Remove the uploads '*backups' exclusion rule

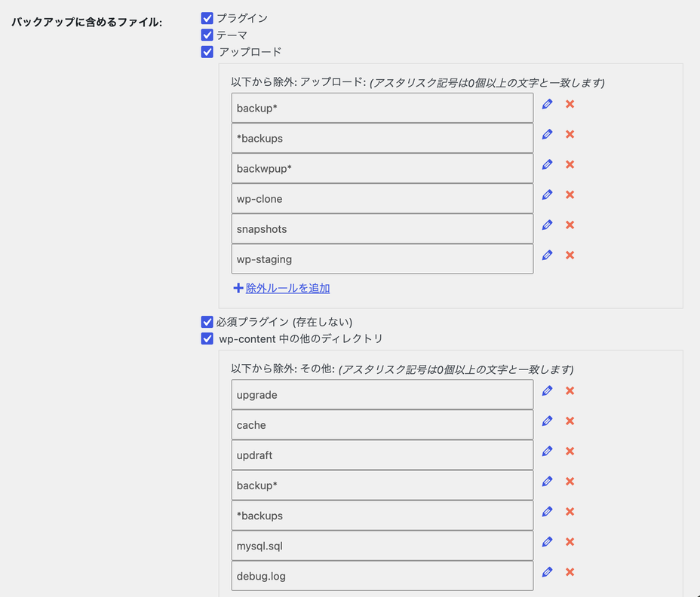pyautogui.click(x=570, y=134)
